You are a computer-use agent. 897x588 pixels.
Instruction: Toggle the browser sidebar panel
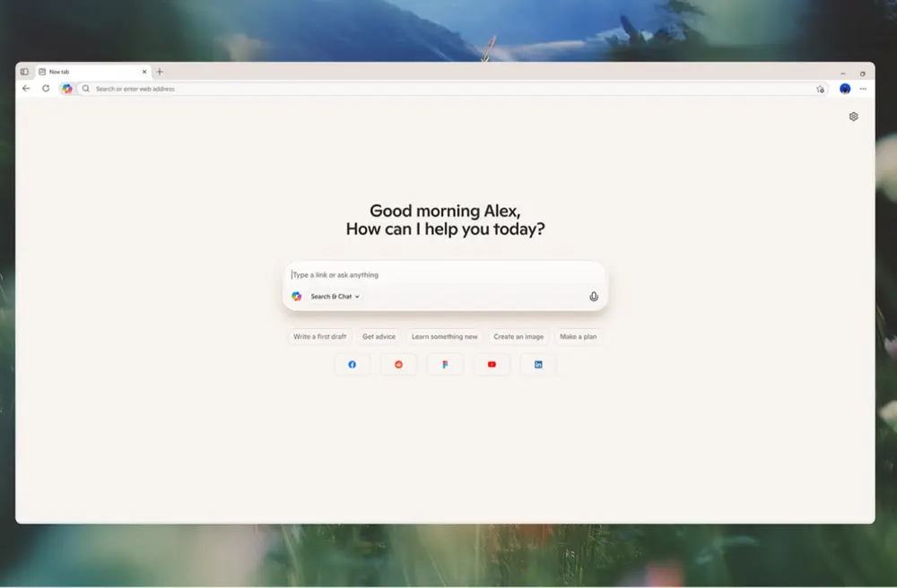point(24,72)
